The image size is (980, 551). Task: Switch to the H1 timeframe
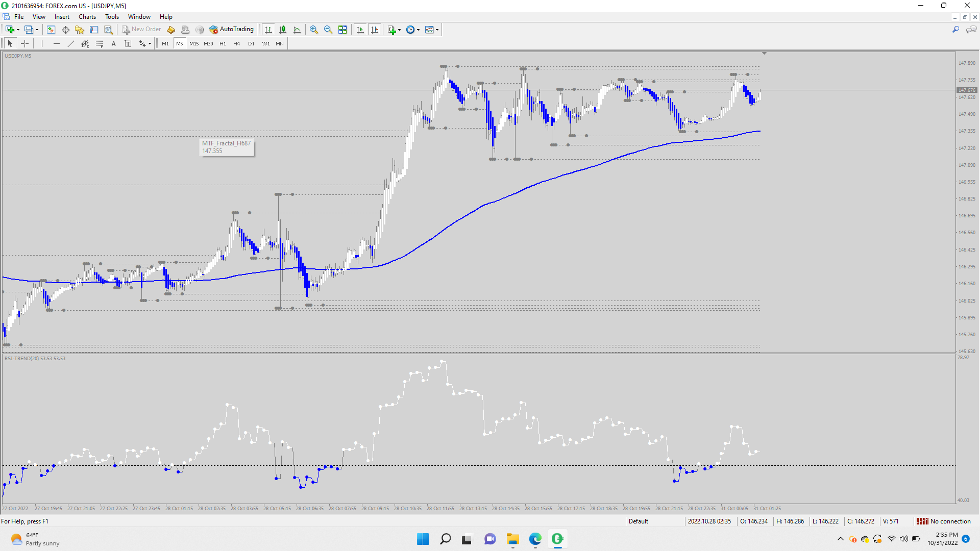[x=223, y=43]
